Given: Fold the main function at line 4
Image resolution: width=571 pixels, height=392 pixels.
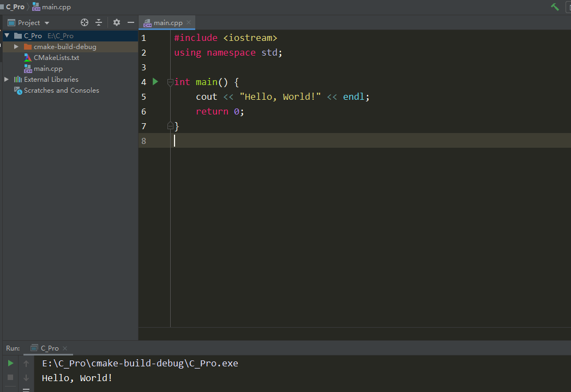Looking at the screenshot, I should point(170,82).
